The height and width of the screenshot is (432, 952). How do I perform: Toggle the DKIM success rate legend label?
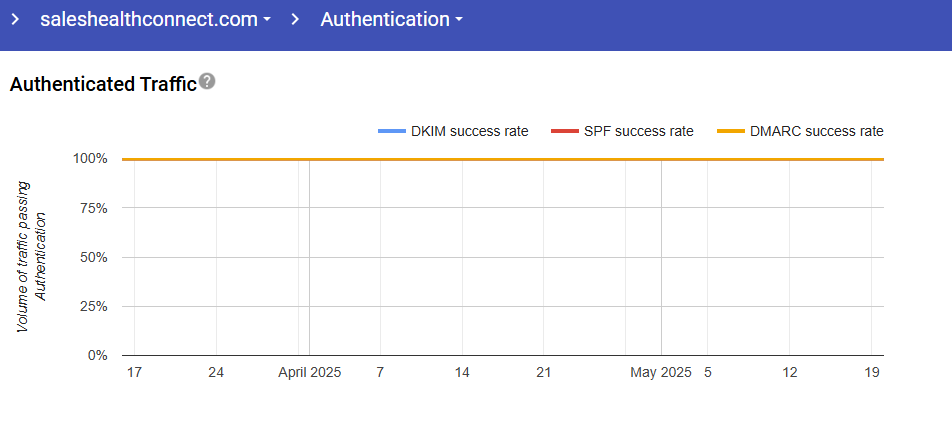coord(469,131)
